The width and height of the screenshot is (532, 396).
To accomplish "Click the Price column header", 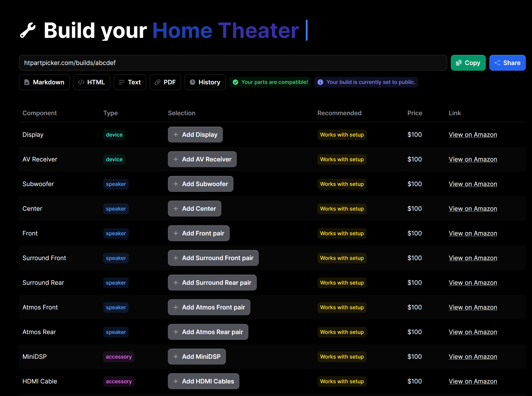I will click(415, 113).
